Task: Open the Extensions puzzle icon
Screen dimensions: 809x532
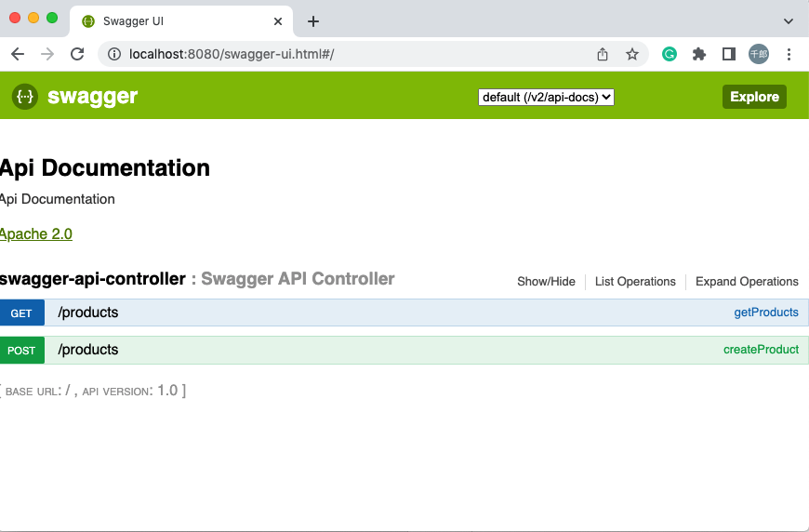Action: point(699,54)
